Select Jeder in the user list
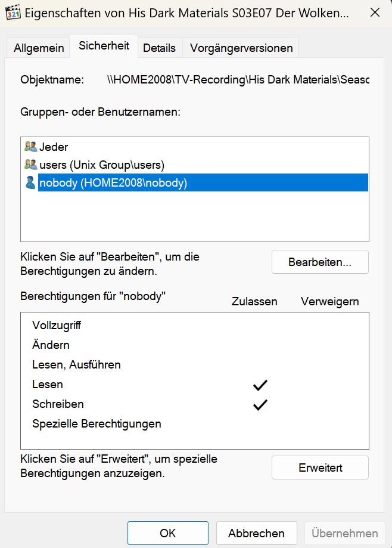The width and height of the screenshot is (392, 548). 54,147
